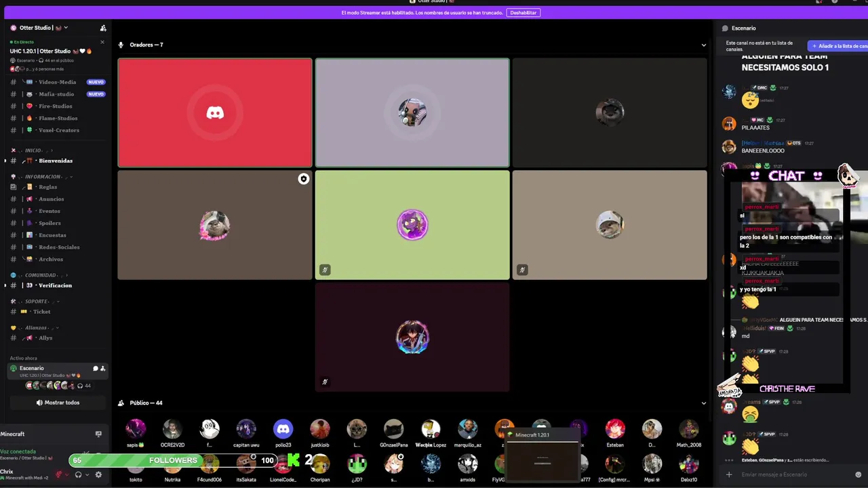Screen dimensions: 868x488
Task: Collapse the Alianzas category
Action: point(34,327)
